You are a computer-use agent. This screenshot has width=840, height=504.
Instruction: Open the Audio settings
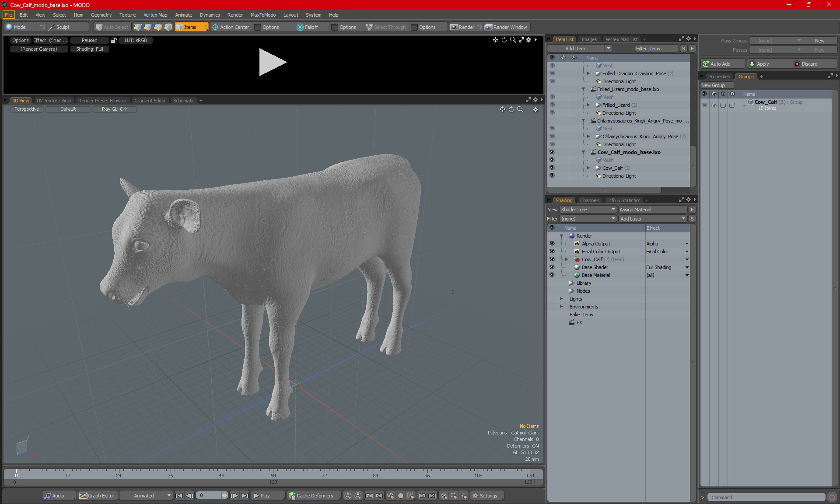point(59,496)
